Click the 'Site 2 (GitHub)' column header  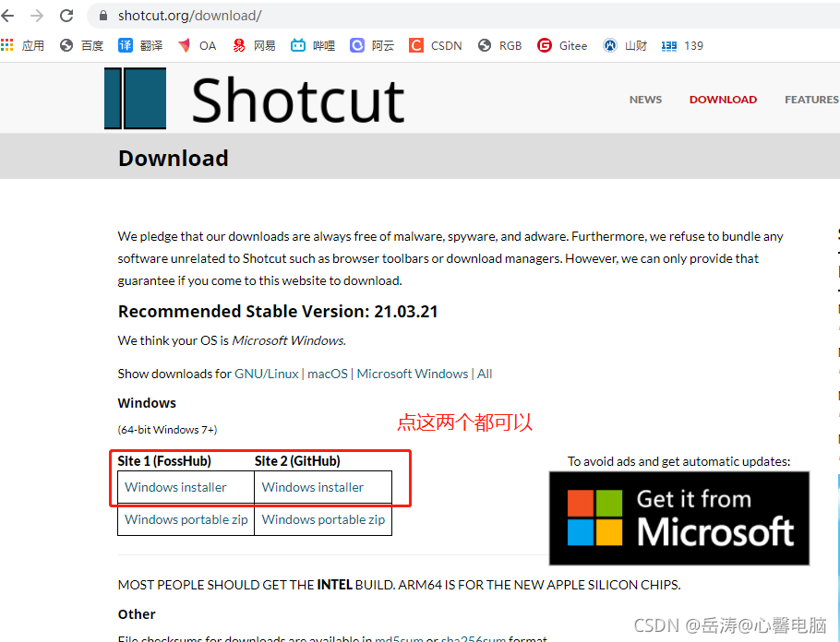tap(297, 461)
